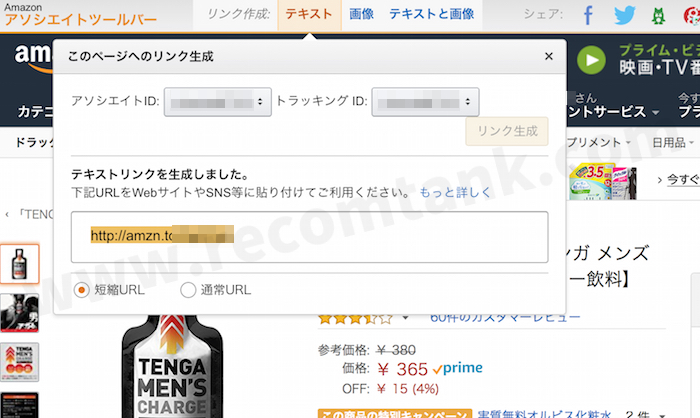Switch to the テキスト link tab
700x418 pixels.
(309, 14)
